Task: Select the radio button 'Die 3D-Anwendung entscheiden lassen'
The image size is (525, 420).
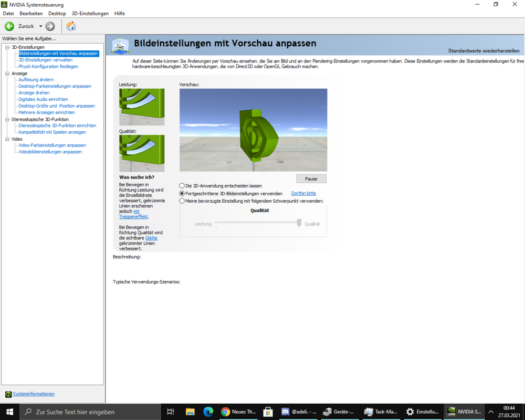Action: [x=182, y=185]
